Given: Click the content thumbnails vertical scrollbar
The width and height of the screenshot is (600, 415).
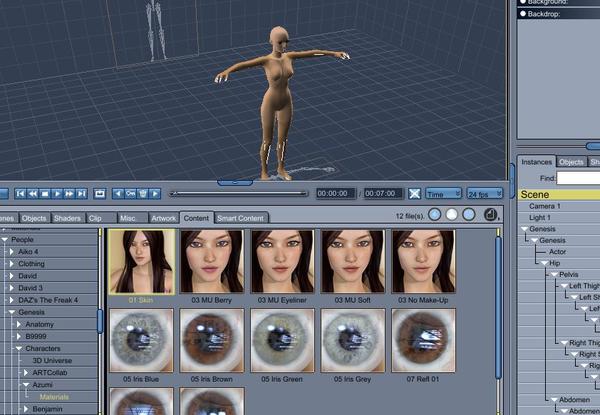Looking at the screenshot, I should tap(498, 308).
